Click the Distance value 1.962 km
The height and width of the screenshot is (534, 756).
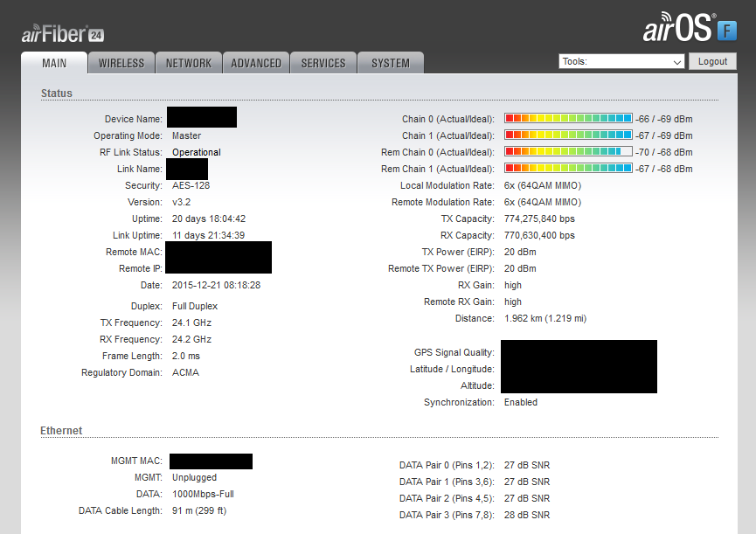545,319
